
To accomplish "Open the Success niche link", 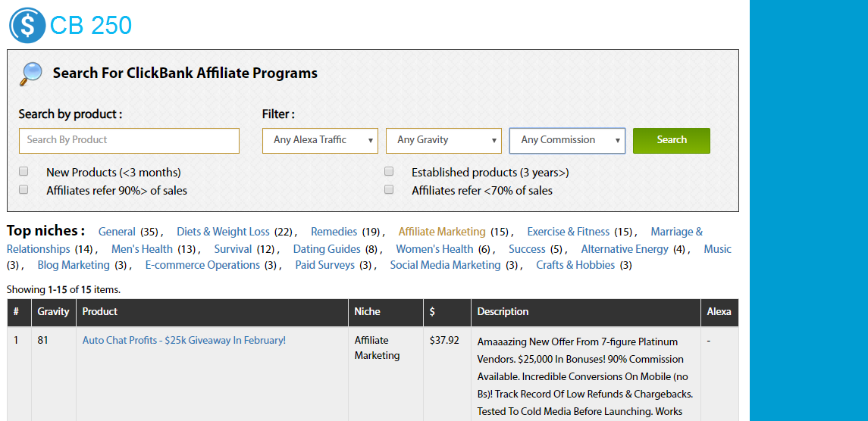I will [x=527, y=249].
